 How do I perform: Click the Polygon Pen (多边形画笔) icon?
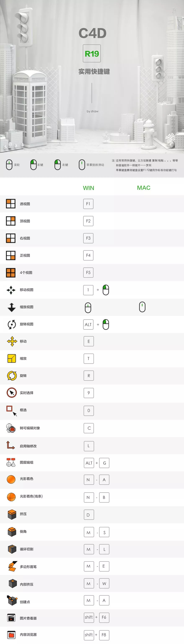12,567
